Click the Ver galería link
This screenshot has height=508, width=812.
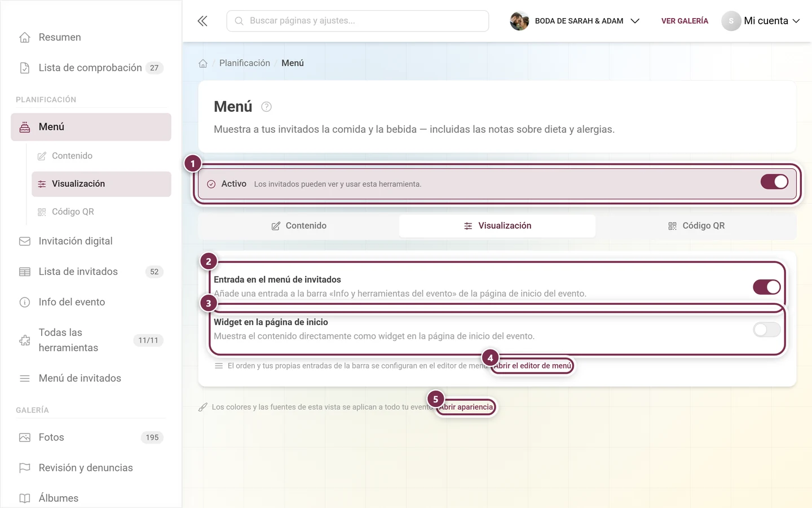685,21
